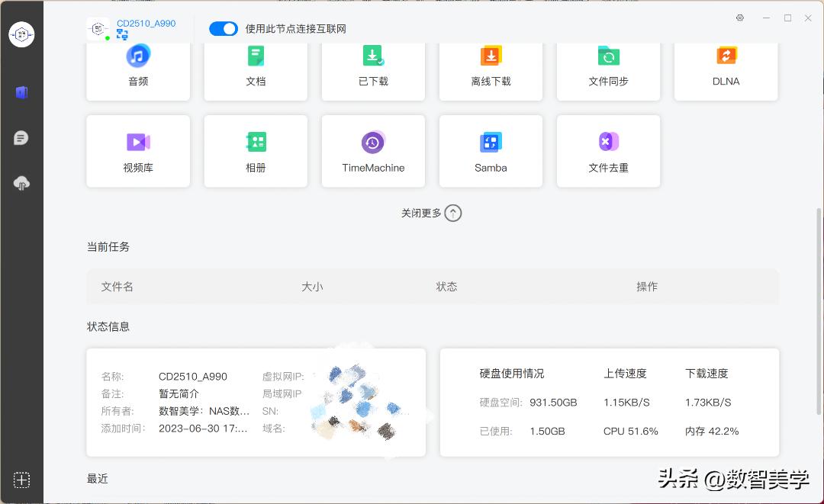Switch to the messages tab in sidebar
Image resolution: width=824 pixels, height=504 pixels.
21,137
